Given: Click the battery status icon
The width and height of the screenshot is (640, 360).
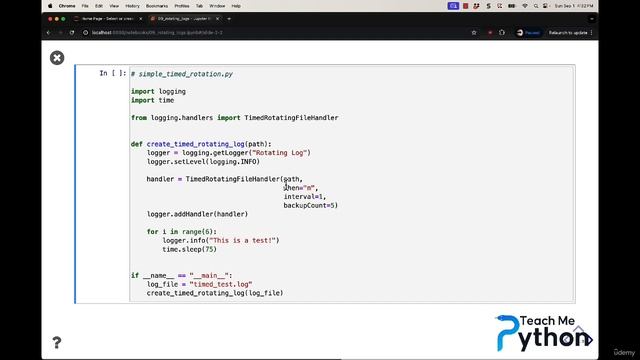Looking at the screenshot, I should [511, 6].
